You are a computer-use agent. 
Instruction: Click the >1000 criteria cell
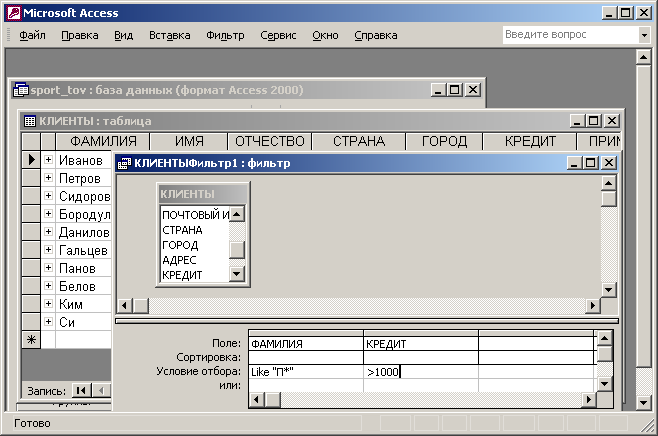click(421, 372)
